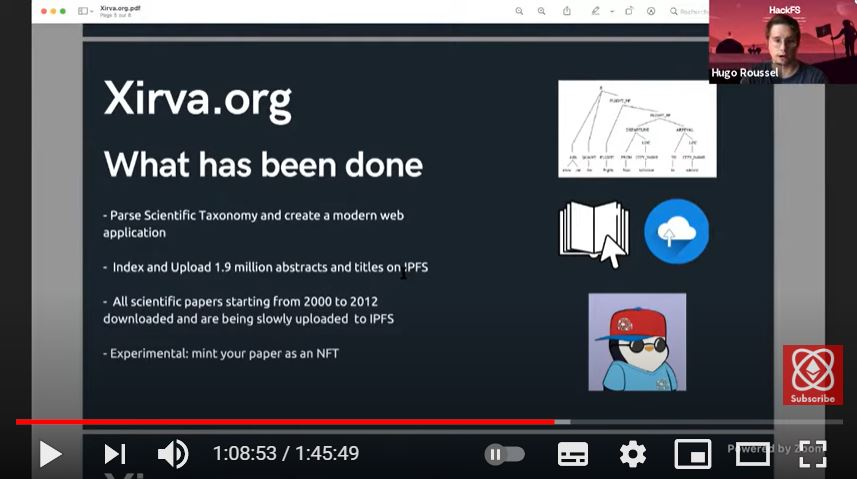
Task: Click the Xirva.org.pdf window title
Action: 120,8
